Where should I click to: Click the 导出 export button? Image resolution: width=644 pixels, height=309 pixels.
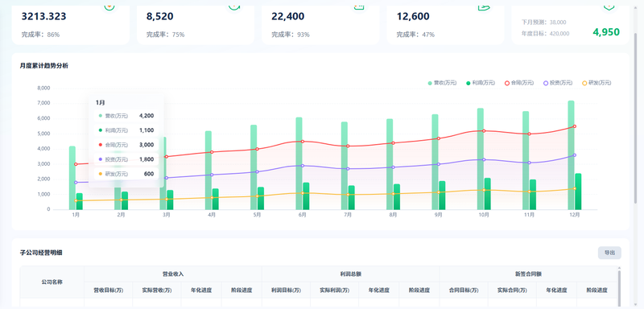coord(609,253)
